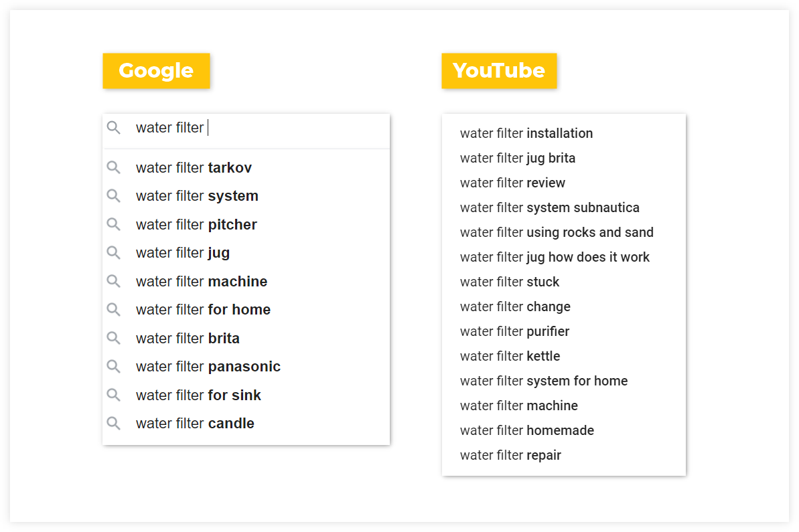The height and width of the screenshot is (532, 799).
Task: Select YouTube suggestion 'water filter installation'
Action: 526,133
